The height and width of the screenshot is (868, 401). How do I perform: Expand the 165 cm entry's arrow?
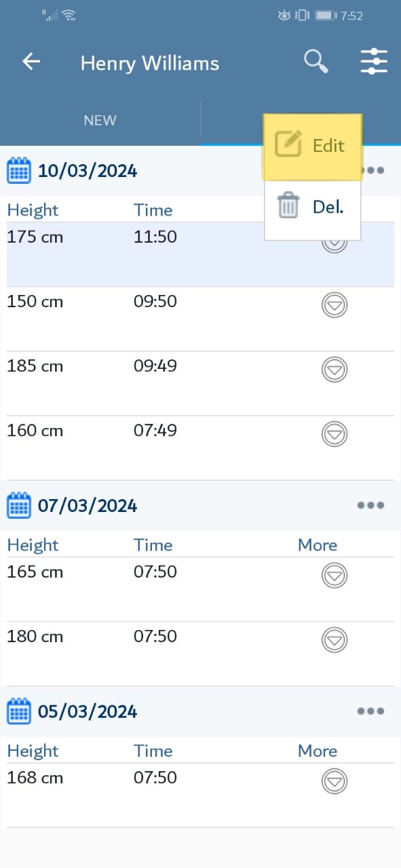point(334,576)
